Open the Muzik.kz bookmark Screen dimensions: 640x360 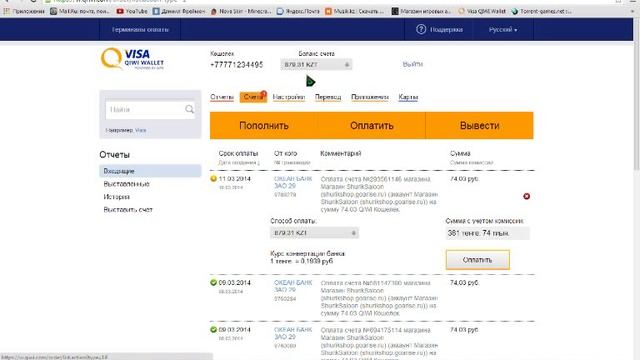tap(354, 11)
